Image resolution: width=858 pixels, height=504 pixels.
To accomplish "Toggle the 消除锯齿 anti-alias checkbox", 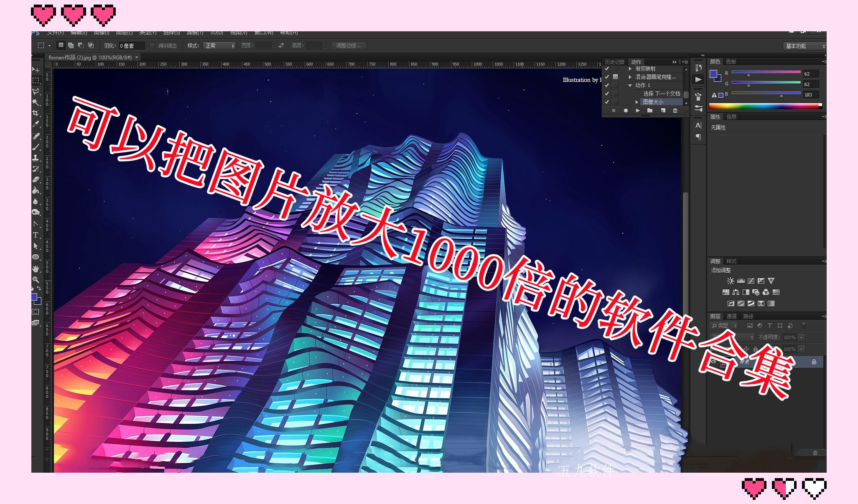I will (152, 46).
